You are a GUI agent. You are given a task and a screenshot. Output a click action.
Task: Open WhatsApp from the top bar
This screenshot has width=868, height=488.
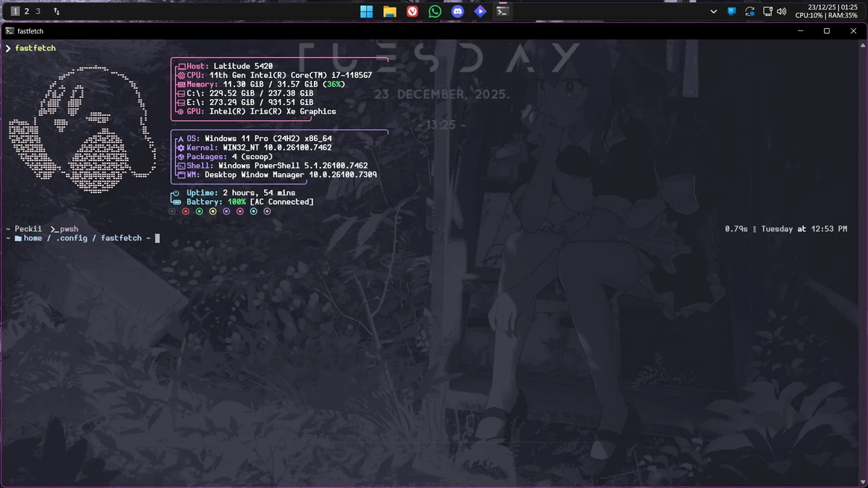coord(435,12)
